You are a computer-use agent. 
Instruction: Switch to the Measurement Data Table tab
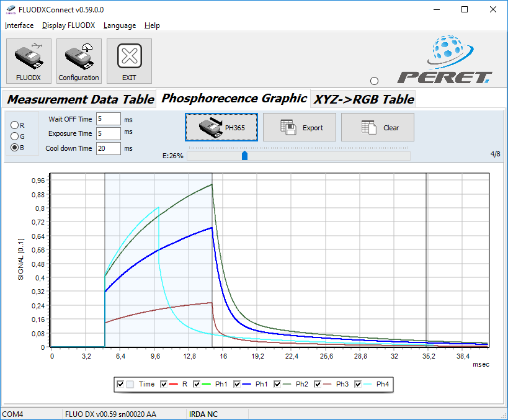click(80, 99)
